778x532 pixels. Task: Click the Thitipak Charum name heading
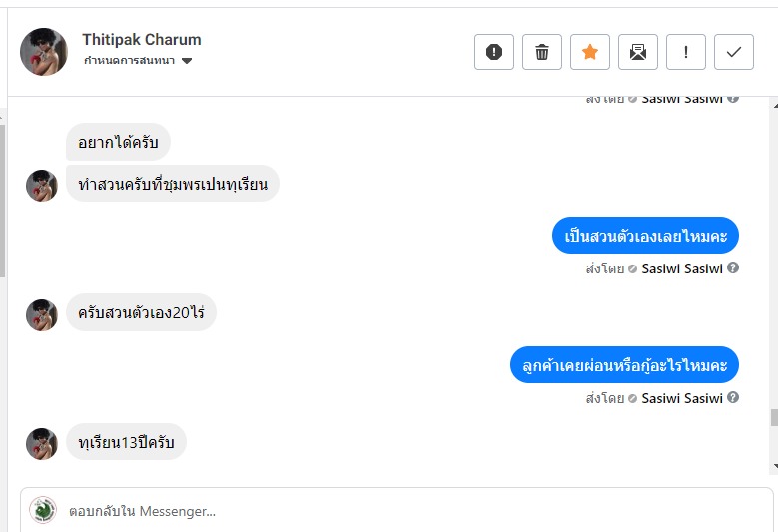point(142,40)
